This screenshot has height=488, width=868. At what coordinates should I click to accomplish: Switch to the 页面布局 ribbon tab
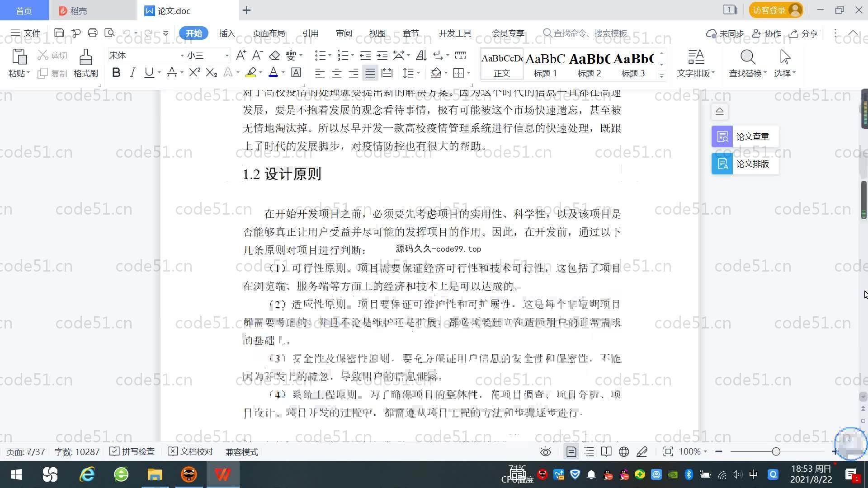coord(269,33)
